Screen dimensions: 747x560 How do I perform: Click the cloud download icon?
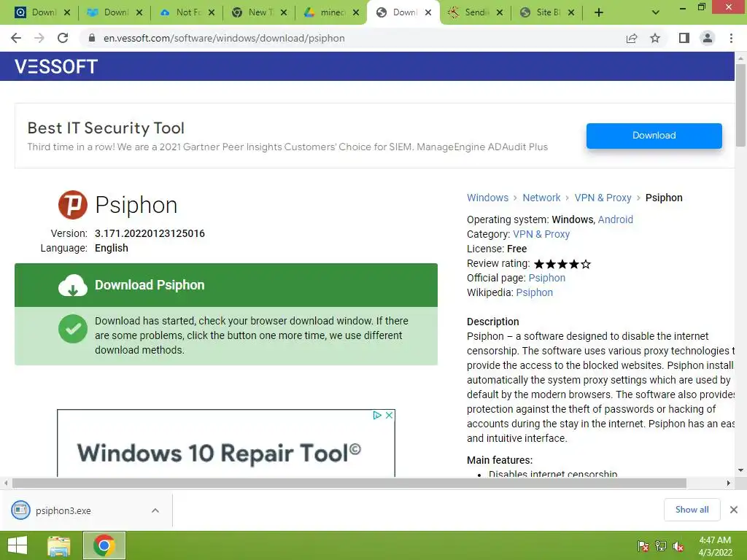[x=73, y=285]
